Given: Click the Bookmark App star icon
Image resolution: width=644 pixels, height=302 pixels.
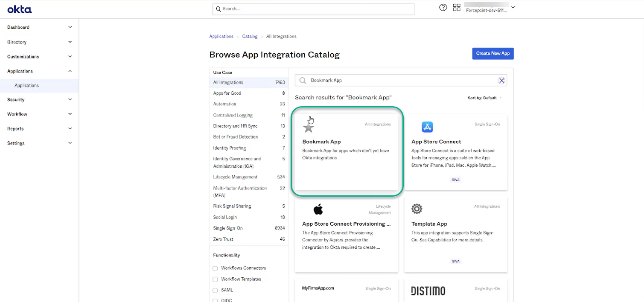Looking at the screenshot, I should point(309,127).
